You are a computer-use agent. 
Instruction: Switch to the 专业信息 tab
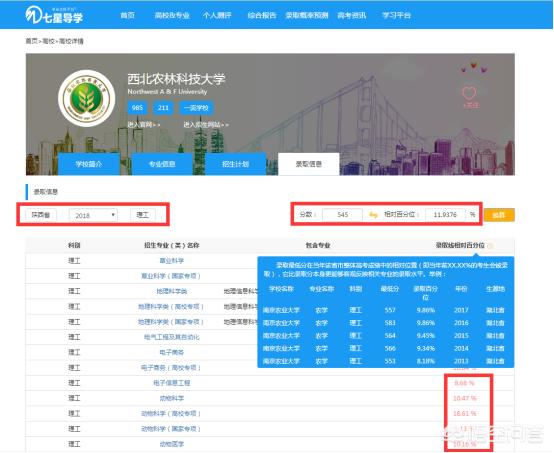coord(162,164)
